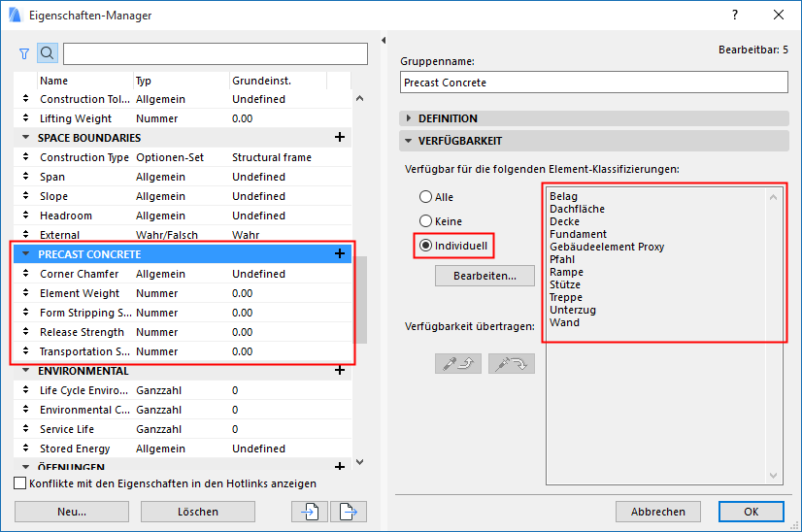This screenshot has width=802, height=532.
Task: Enable Konflikte mit Hotlinks anzeigen checkbox
Action: point(20,483)
